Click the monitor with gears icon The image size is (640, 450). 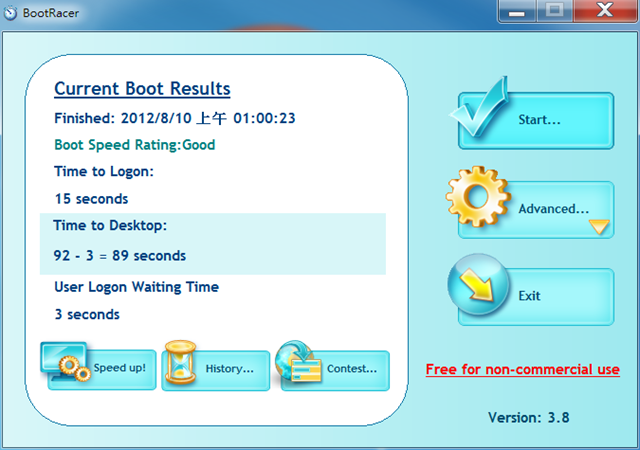coord(65,362)
